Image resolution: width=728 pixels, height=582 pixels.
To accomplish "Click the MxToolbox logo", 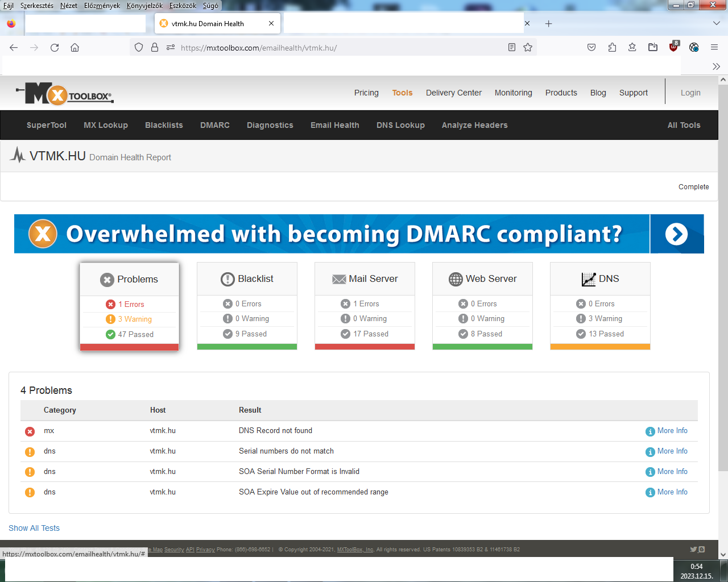I will pos(65,94).
